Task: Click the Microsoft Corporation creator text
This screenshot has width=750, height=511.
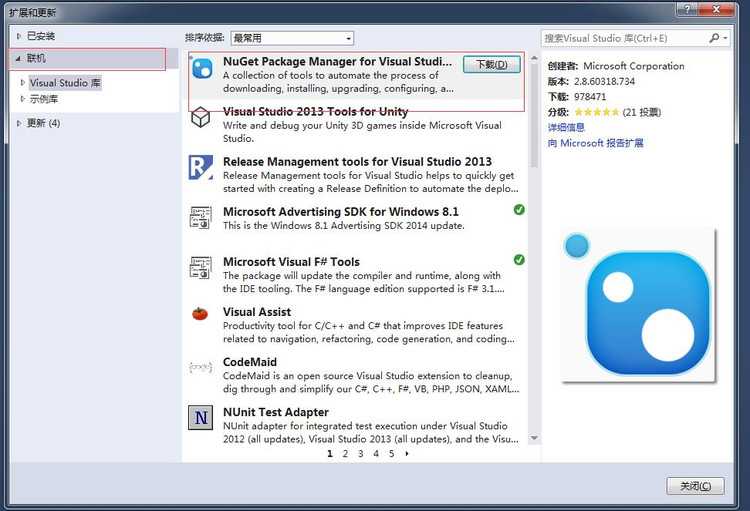Action: pos(634,66)
